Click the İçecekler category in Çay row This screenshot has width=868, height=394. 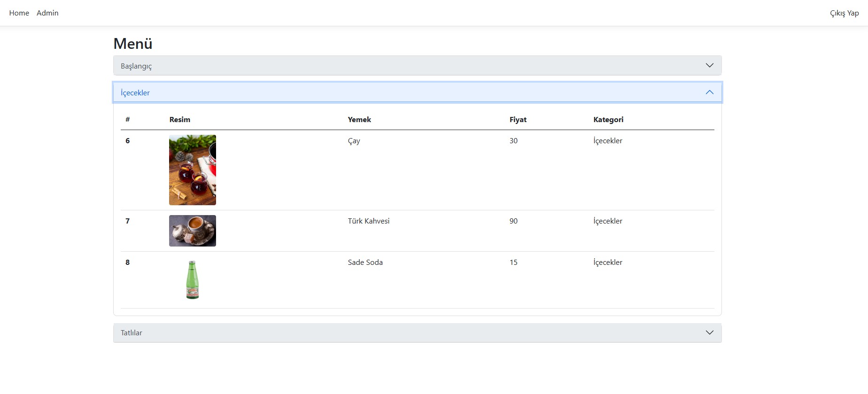[x=608, y=141]
